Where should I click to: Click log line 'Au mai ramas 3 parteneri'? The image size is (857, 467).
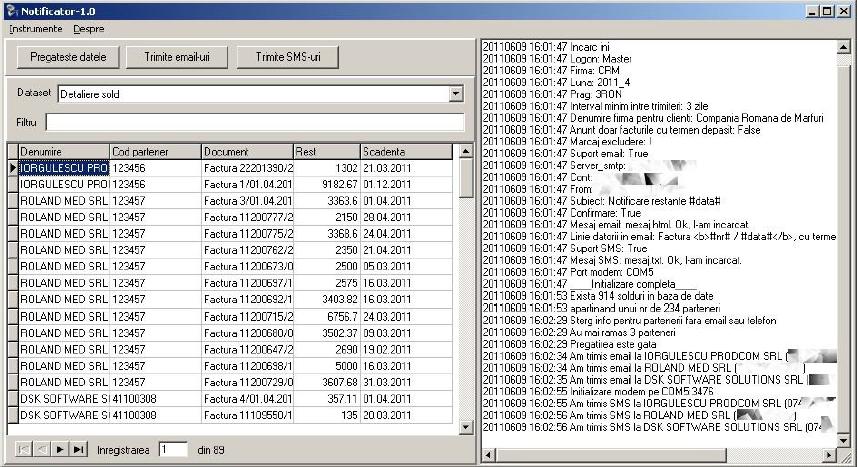point(579,332)
